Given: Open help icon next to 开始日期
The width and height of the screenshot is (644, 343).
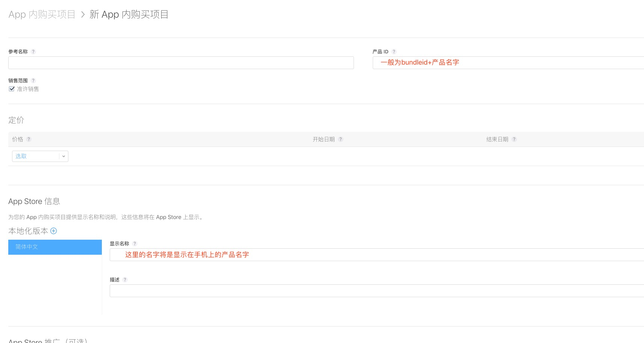Looking at the screenshot, I should click(x=340, y=139).
